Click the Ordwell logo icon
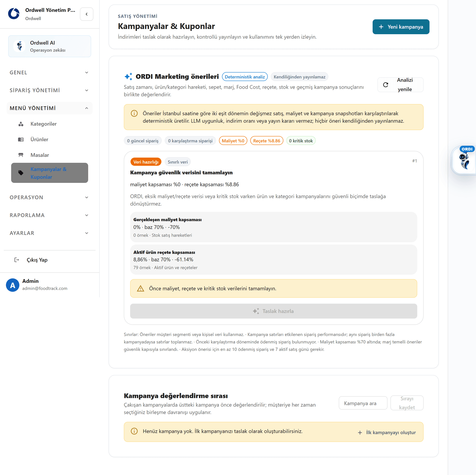 pos(14,14)
